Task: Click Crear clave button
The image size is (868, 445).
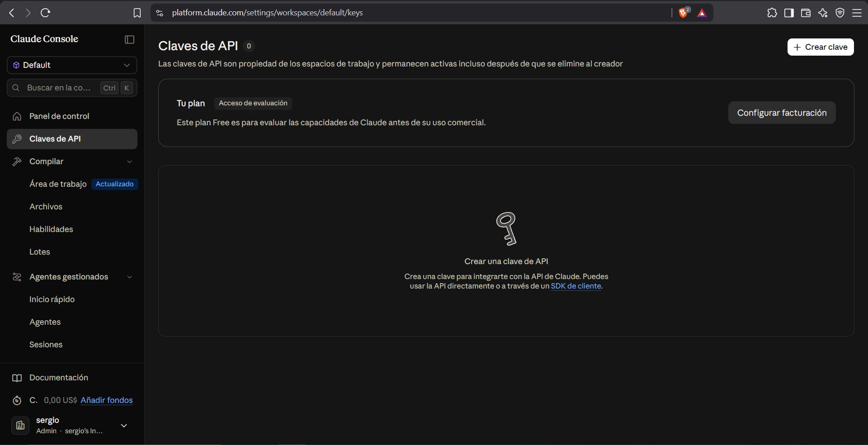Action: 821,47
